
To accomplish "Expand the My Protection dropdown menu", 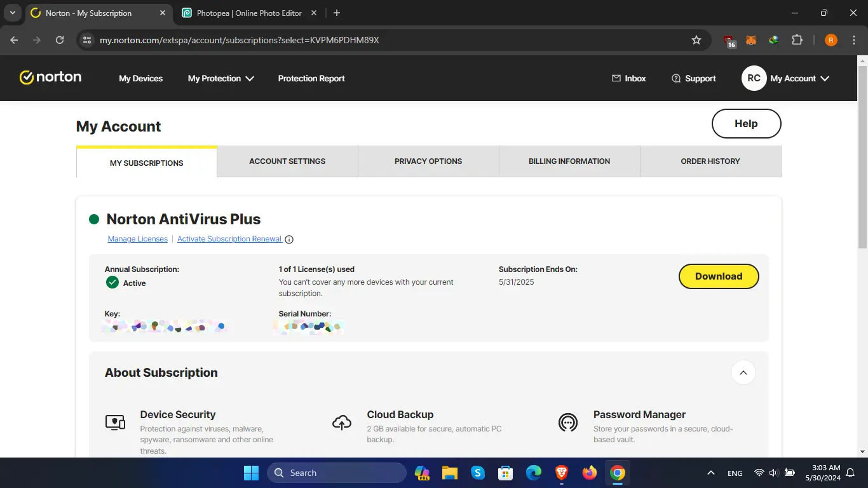I will 220,78.
